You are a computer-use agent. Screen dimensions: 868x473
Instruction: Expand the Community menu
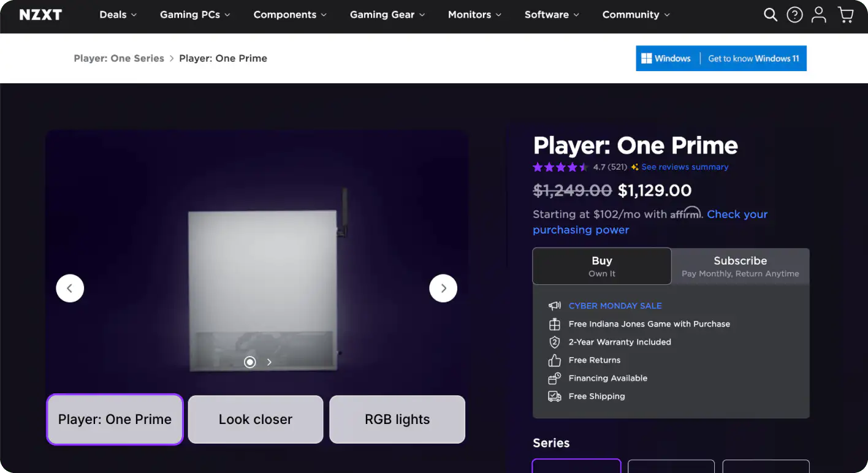(636, 15)
